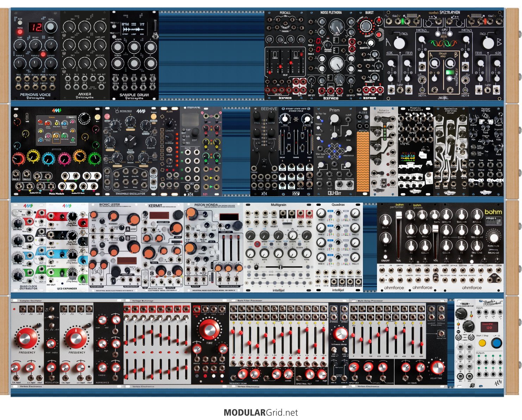Click the red '12.' patch number display
The image size is (522, 420).
pyautogui.click(x=36, y=27)
